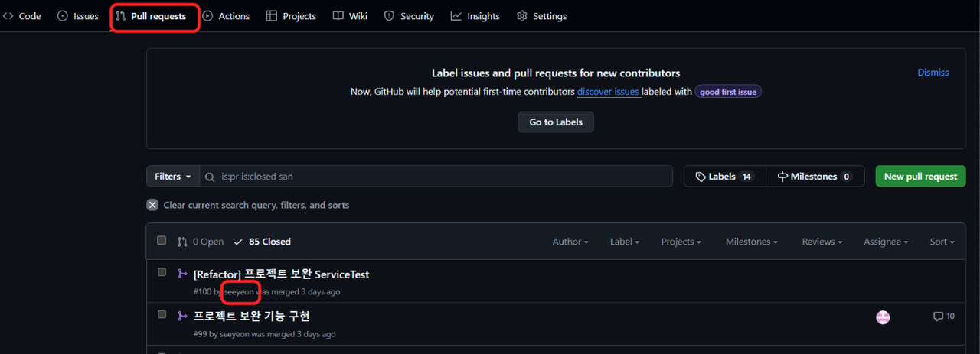Click the Go to Labels button
980x354 pixels.
pyautogui.click(x=556, y=122)
